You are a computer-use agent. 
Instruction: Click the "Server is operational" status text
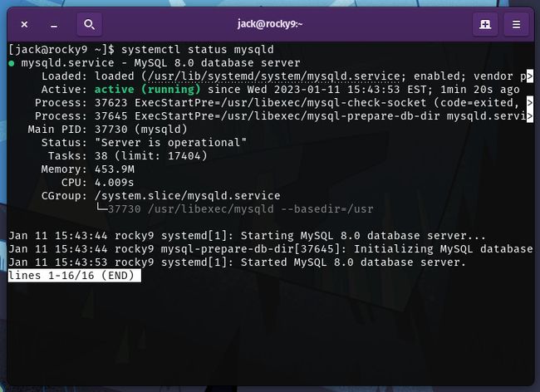click(x=170, y=143)
